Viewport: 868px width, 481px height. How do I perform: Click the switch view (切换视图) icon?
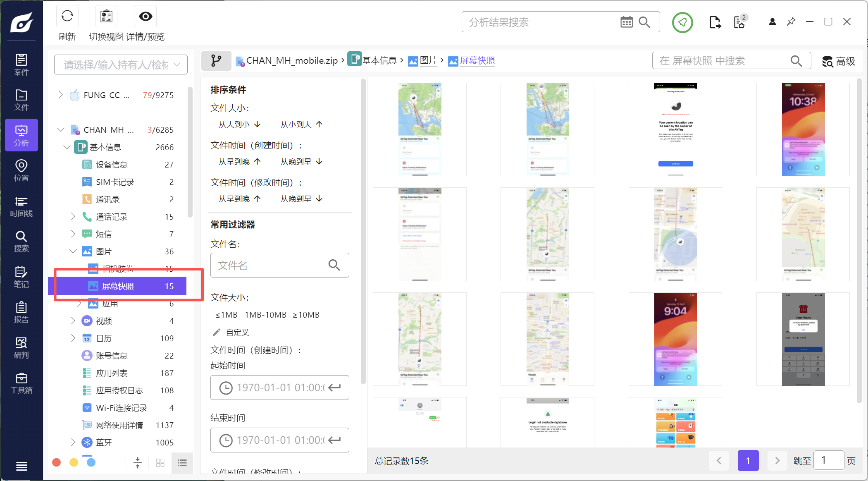(x=106, y=17)
